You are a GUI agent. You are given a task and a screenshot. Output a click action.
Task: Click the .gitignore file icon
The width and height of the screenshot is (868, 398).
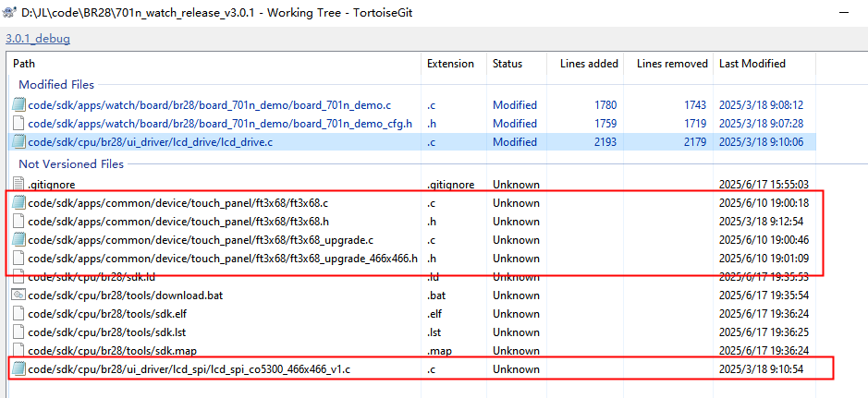(18, 184)
